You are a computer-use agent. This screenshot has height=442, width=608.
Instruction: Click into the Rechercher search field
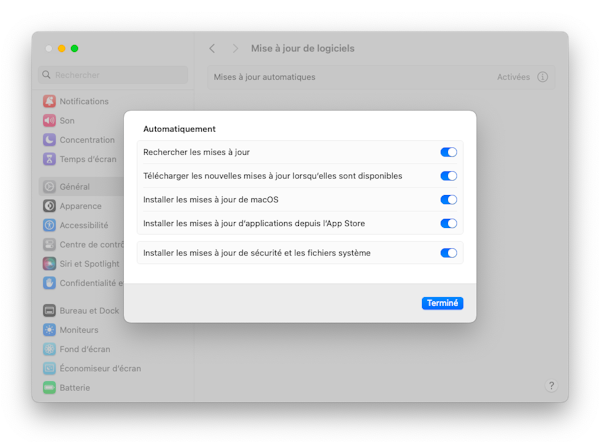click(x=113, y=75)
